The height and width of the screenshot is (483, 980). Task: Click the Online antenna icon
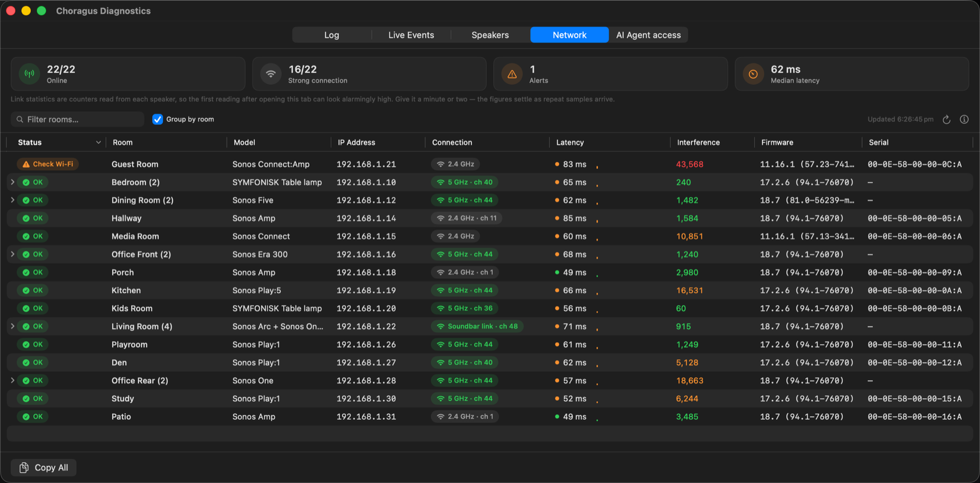click(x=29, y=74)
